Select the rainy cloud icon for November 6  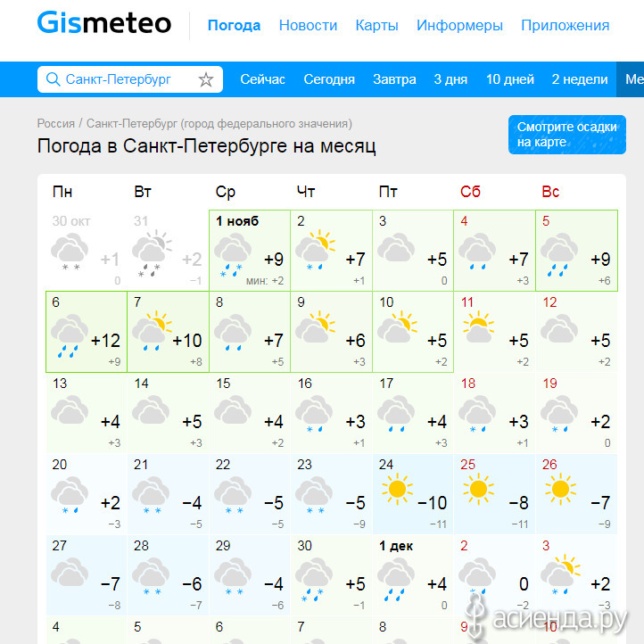point(69,335)
